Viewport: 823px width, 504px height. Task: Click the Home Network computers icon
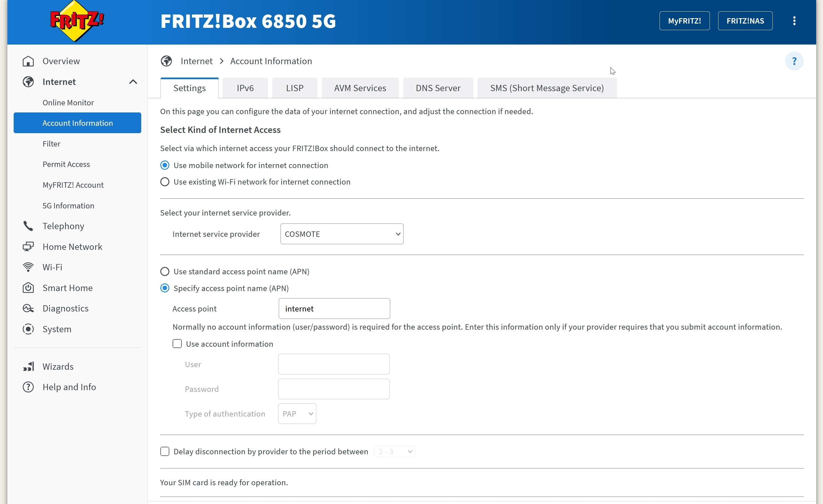coord(28,247)
